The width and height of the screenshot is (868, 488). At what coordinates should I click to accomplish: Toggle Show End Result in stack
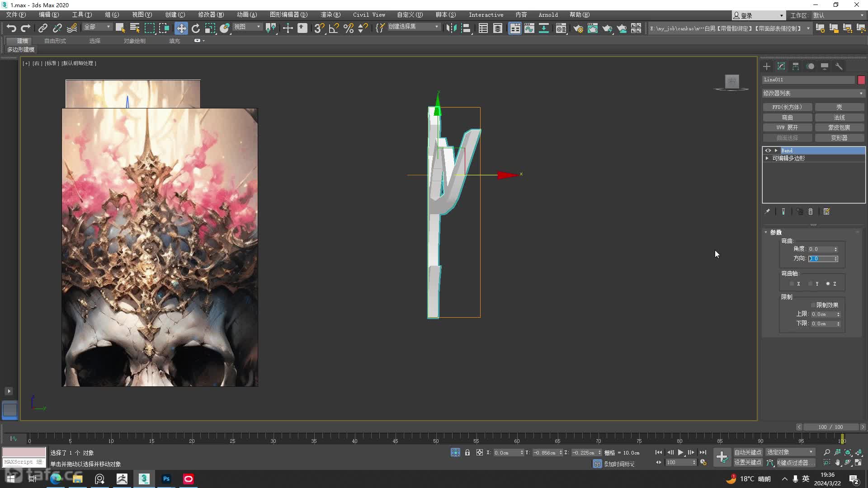pos(783,211)
